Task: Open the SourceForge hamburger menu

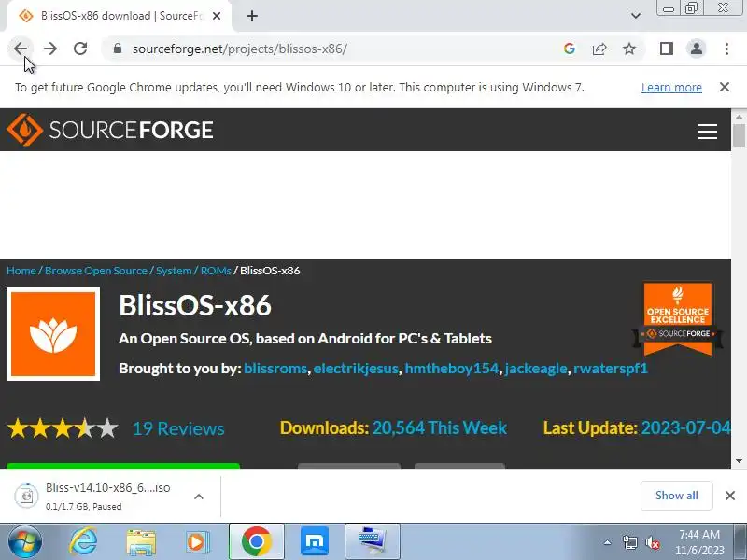Action: pos(708,131)
